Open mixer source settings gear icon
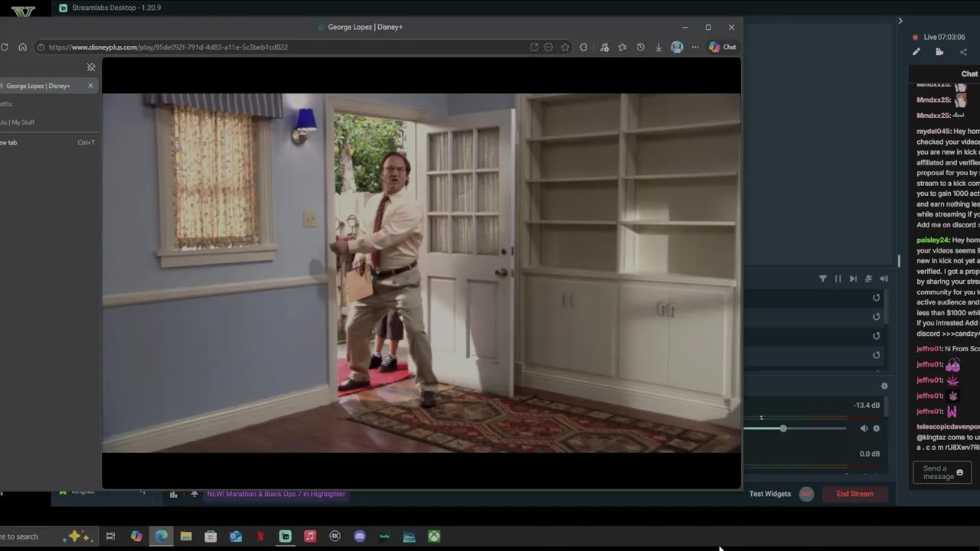Viewport: 980px width, 551px height. (x=877, y=429)
